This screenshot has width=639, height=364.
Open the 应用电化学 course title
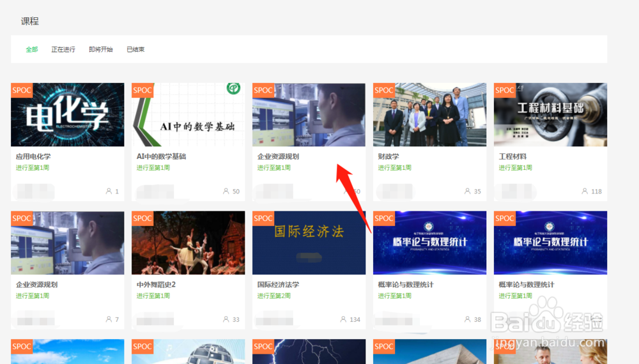pos(33,156)
